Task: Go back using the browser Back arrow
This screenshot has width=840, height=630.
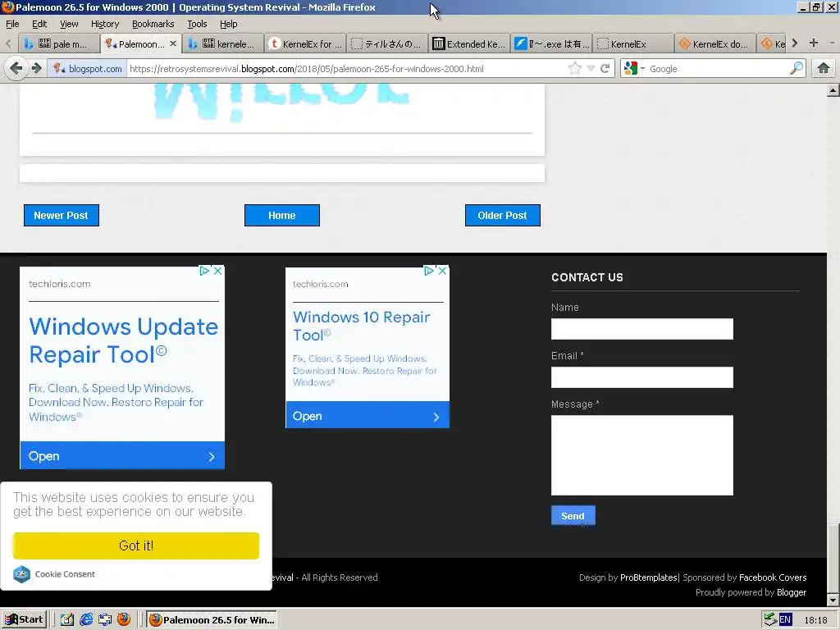Action: (16, 69)
